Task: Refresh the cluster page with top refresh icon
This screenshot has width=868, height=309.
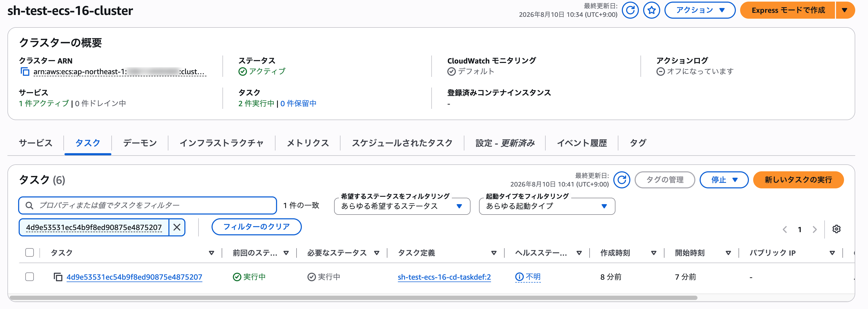Action: [630, 10]
